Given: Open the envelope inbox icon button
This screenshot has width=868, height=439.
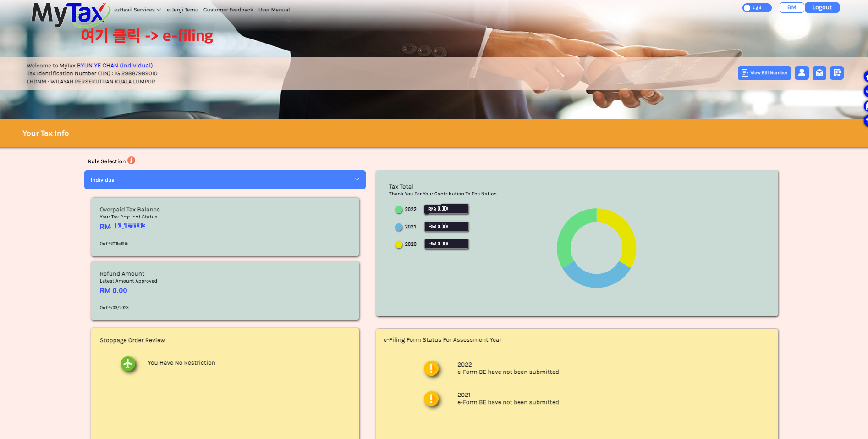Looking at the screenshot, I should tap(819, 73).
